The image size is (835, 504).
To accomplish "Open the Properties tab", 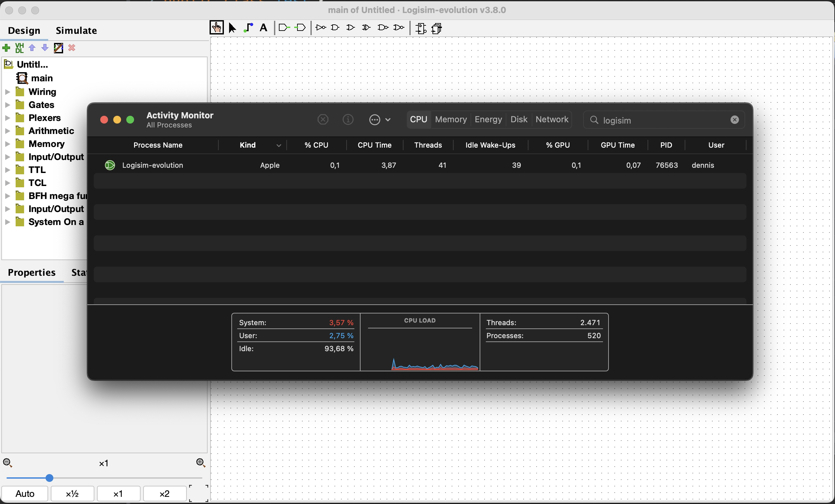I will click(x=32, y=272).
